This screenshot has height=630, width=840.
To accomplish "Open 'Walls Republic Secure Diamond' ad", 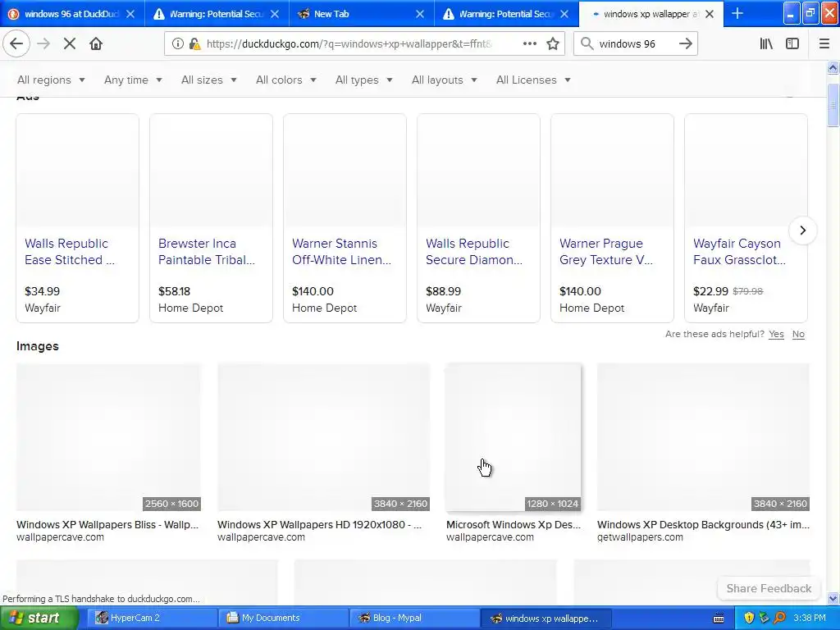I will (474, 251).
